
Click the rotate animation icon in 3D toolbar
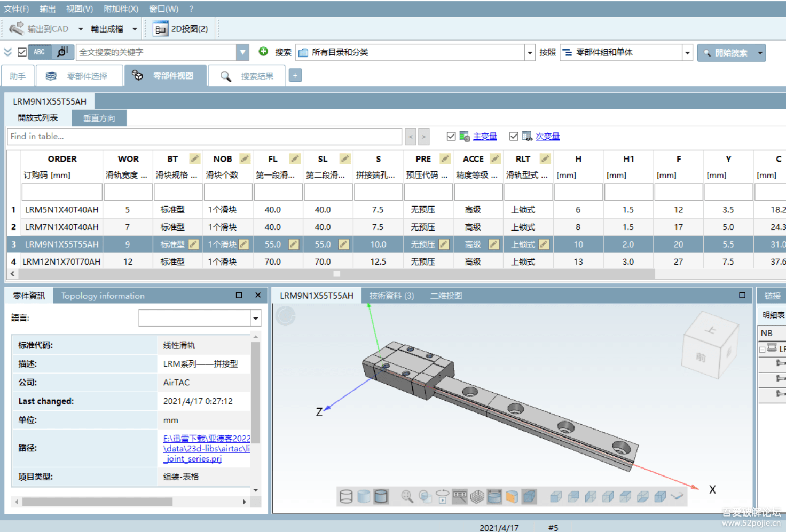point(442,497)
